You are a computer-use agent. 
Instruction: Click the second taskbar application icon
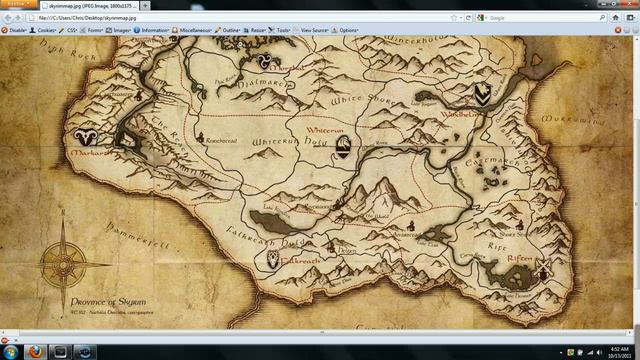point(60,352)
